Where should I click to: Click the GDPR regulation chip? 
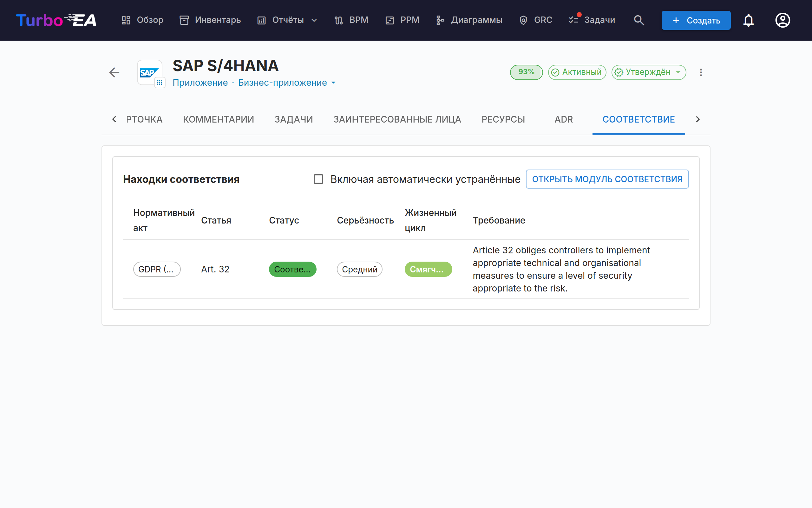[157, 269]
